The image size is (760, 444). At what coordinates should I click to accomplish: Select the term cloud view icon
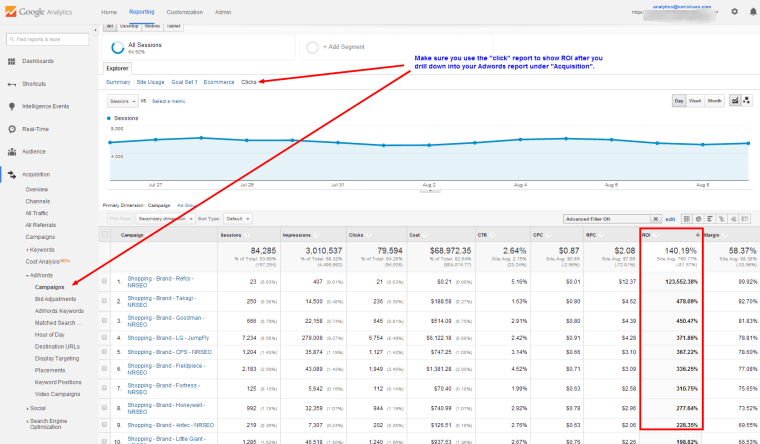coord(733,219)
